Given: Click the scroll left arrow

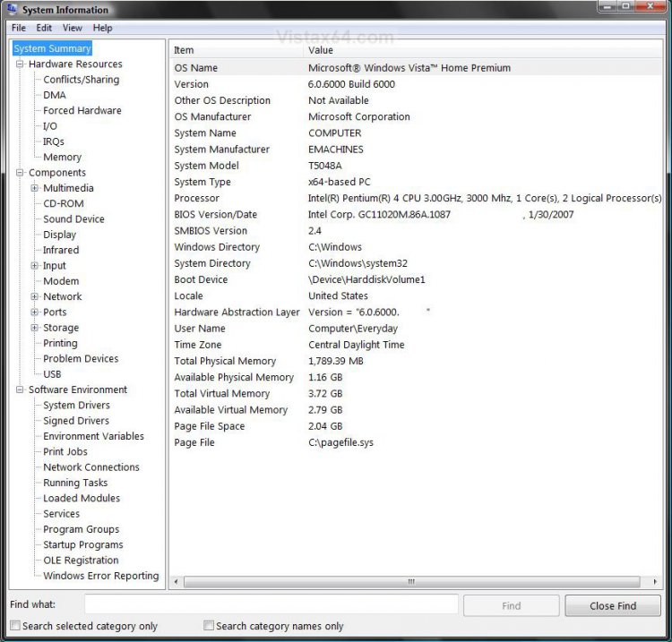Looking at the screenshot, I should click(176, 582).
